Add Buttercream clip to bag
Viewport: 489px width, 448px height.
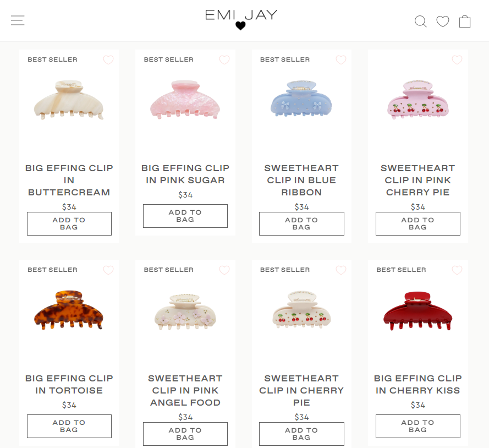point(69,223)
